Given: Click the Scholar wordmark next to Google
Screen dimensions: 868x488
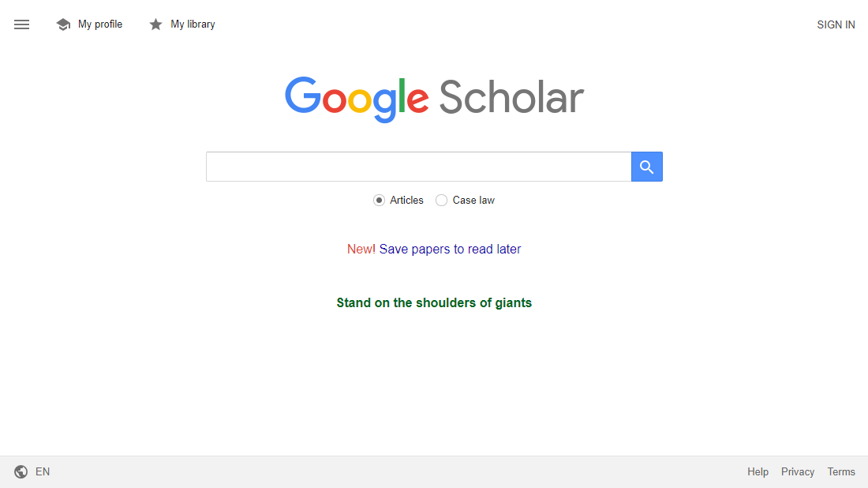Looking at the screenshot, I should pos(511,96).
